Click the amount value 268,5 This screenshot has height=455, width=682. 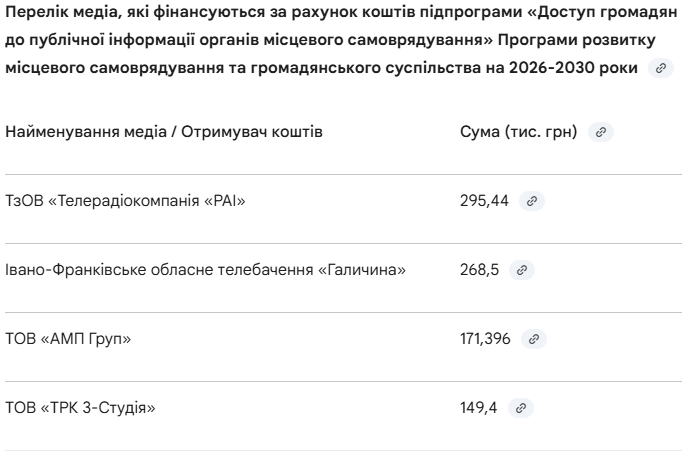point(479,270)
